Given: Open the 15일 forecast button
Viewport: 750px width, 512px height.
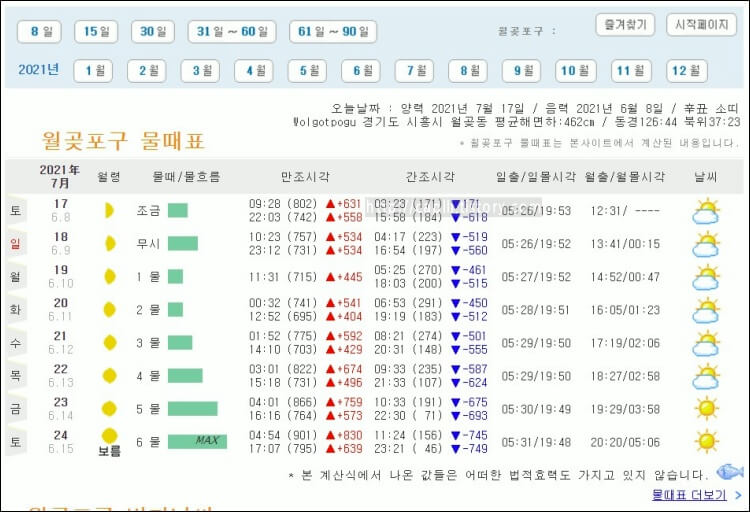Looking at the screenshot, I should click(96, 32).
